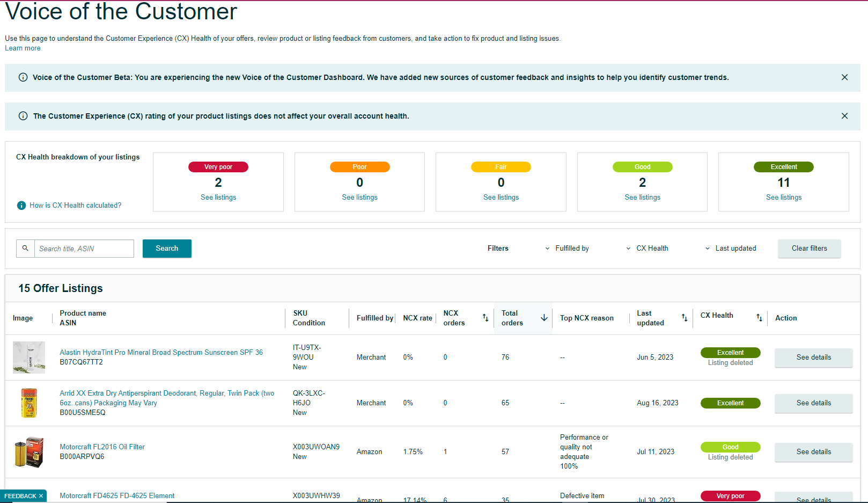The image size is (868, 503).
Task: Click the SKU Condition column header
Action: pos(309,318)
